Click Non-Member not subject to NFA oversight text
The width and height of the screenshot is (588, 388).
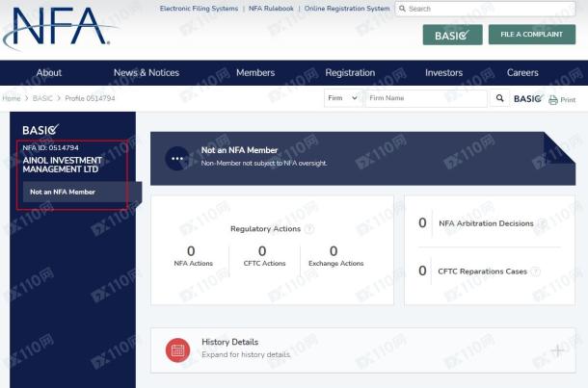click(264, 164)
